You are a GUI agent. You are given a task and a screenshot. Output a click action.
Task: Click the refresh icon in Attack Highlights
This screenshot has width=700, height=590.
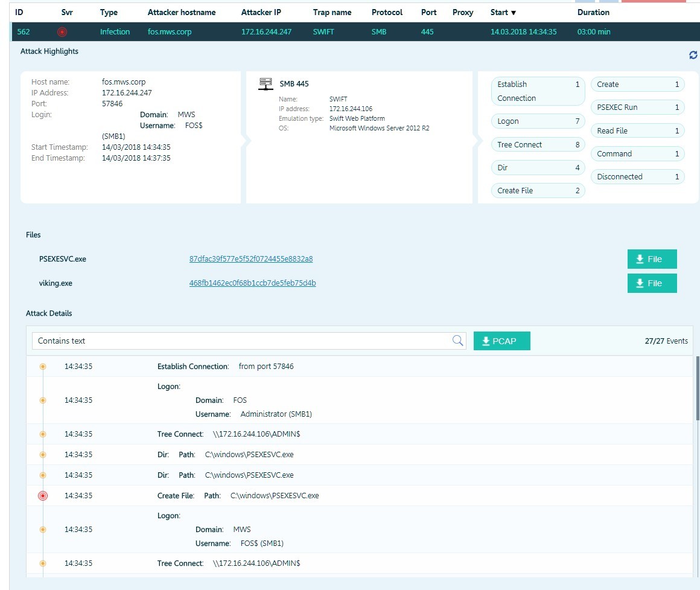click(693, 55)
